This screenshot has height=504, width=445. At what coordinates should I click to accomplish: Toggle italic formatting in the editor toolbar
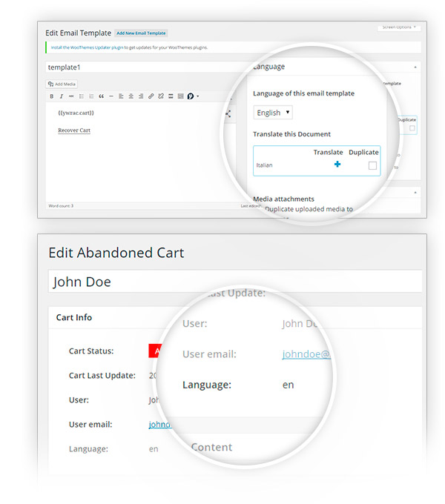pyautogui.click(x=61, y=96)
